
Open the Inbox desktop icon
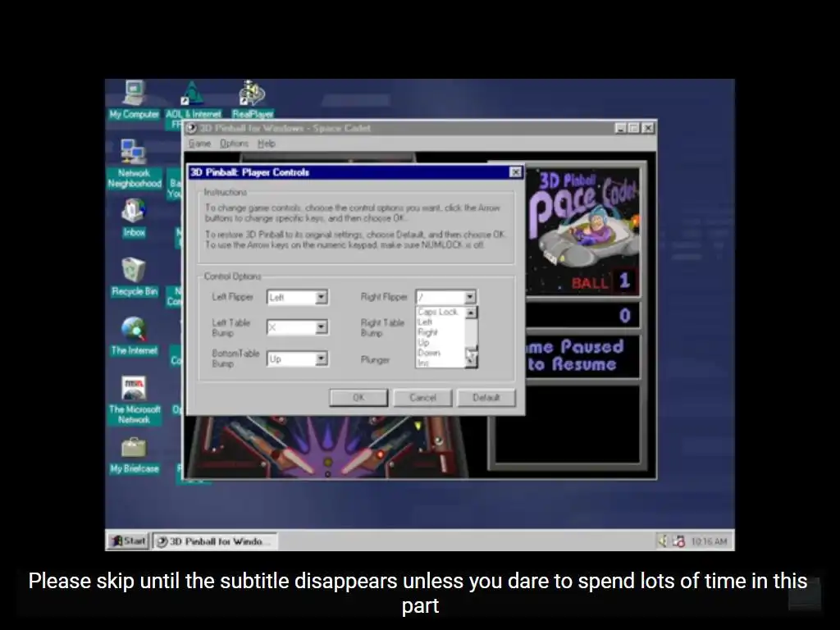coord(134,218)
